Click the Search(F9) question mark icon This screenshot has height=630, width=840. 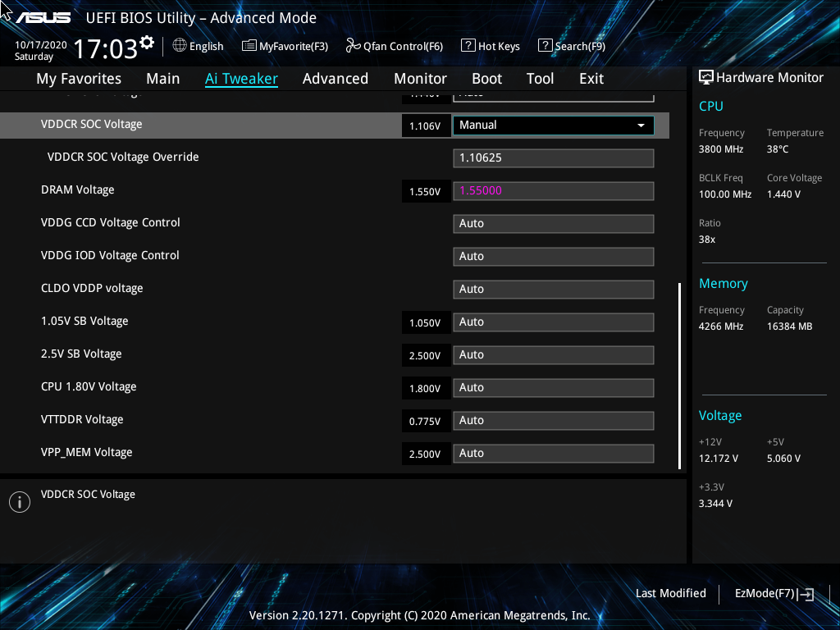[x=545, y=46]
